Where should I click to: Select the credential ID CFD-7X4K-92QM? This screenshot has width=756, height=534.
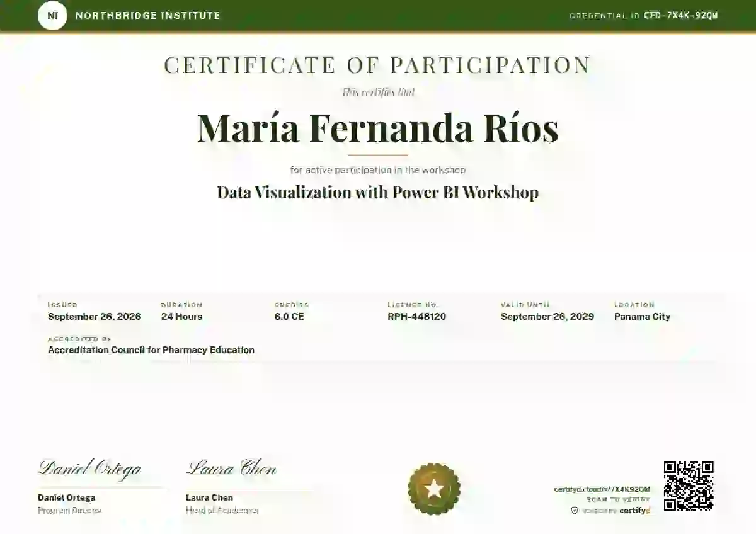point(681,16)
